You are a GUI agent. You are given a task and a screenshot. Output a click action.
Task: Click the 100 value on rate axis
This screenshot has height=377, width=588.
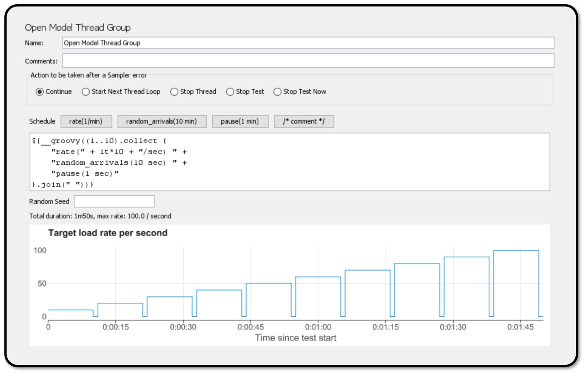[40, 250]
